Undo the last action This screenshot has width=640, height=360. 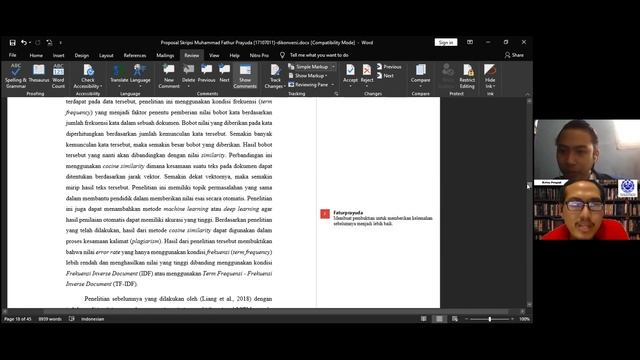tap(24, 42)
